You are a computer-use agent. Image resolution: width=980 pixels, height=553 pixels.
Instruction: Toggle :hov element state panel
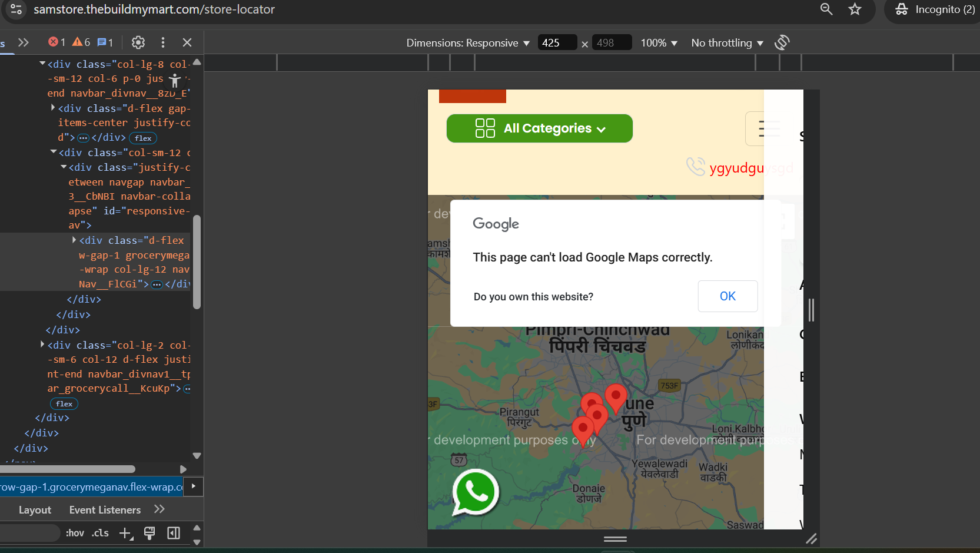pyautogui.click(x=75, y=533)
